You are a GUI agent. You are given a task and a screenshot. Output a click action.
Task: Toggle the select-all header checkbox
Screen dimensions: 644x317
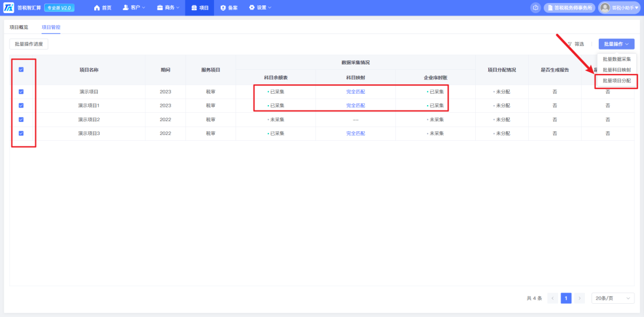pyautogui.click(x=21, y=69)
